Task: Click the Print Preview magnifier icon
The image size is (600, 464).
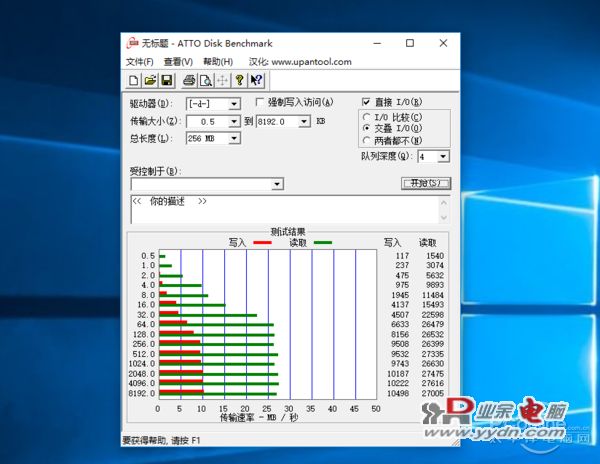Action: coord(206,80)
